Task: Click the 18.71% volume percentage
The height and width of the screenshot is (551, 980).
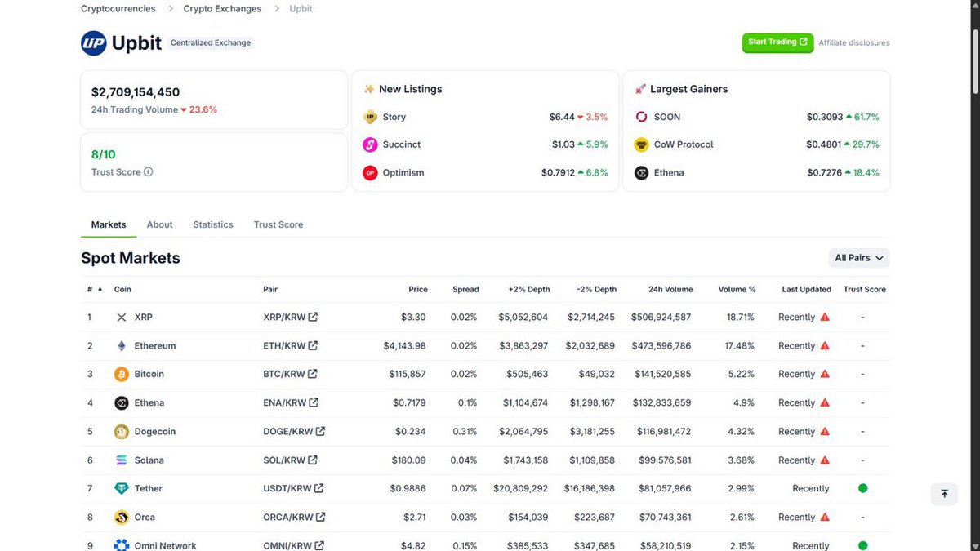Action: point(741,317)
